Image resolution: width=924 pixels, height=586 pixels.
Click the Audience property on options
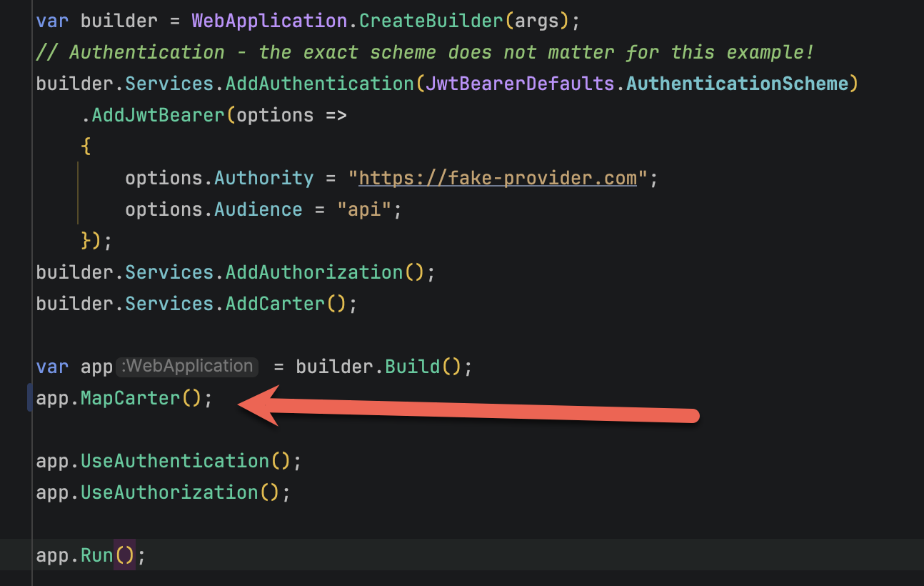pyautogui.click(x=258, y=209)
